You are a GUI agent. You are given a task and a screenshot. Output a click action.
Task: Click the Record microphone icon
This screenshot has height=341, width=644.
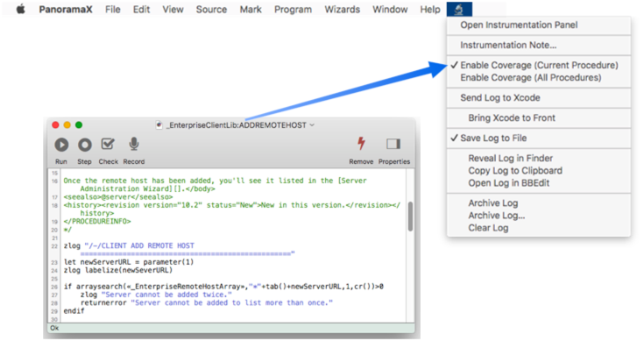134,145
